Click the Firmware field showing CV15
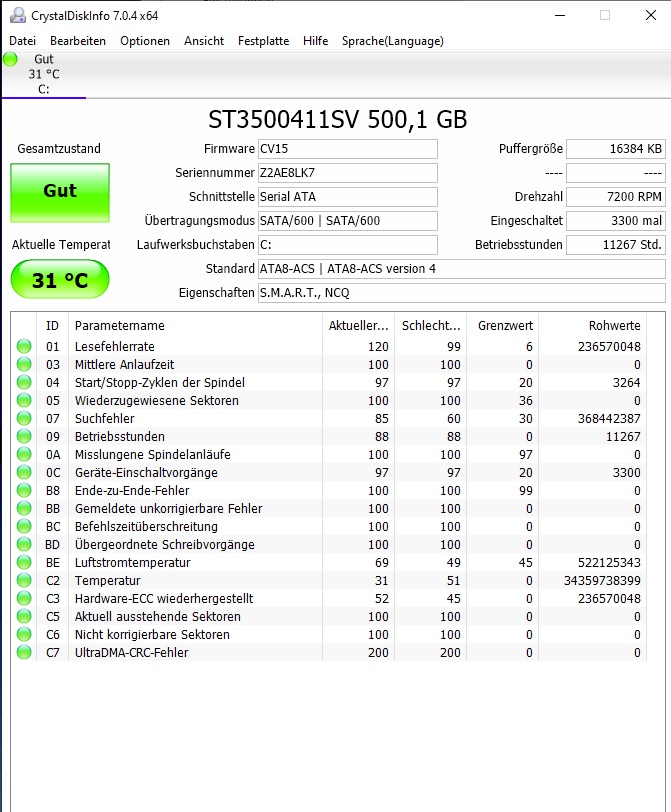This screenshot has width=671, height=812. pyautogui.click(x=348, y=149)
